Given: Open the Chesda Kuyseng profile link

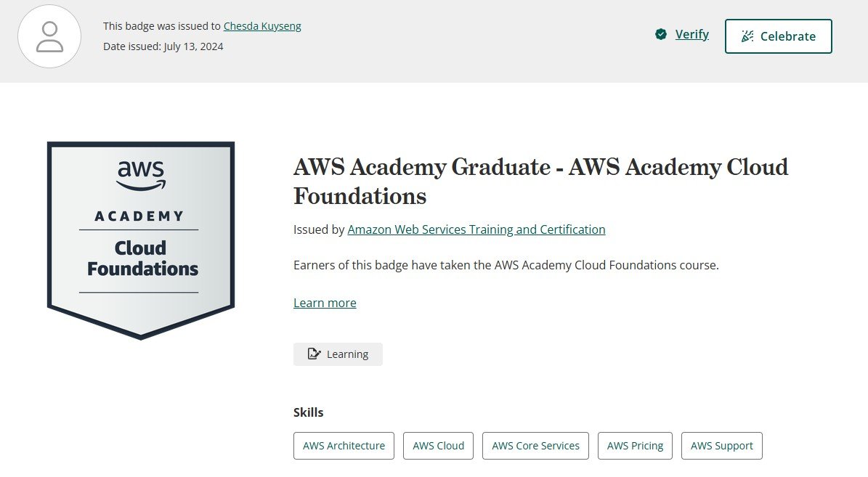Looking at the screenshot, I should [x=262, y=26].
